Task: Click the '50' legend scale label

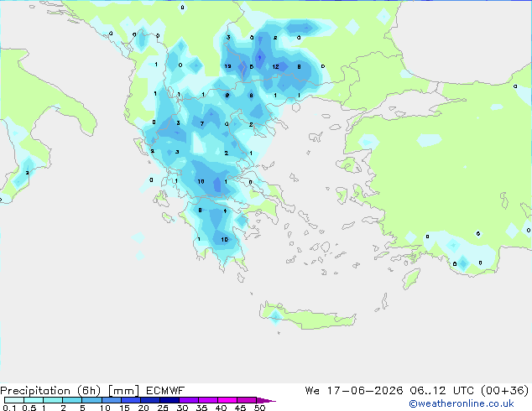Action: click(259, 408)
